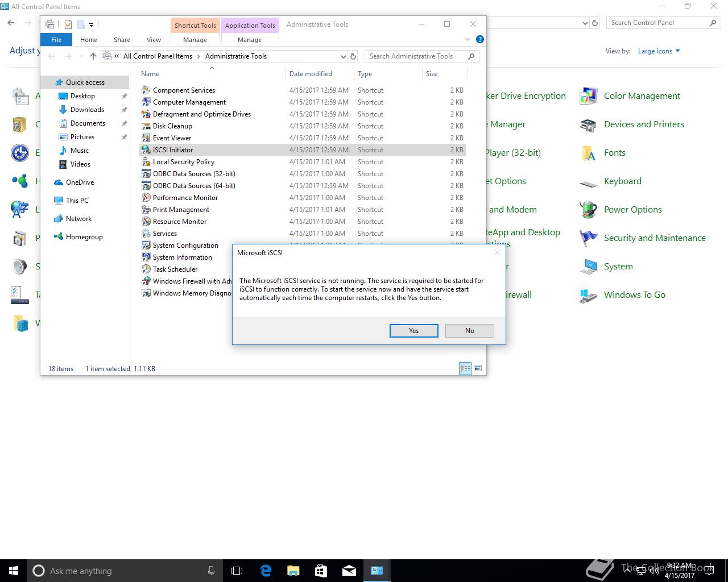Image resolution: width=728 pixels, height=582 pixels.
Task: Select Documents in navigation pane
Action: coord(88,123)
